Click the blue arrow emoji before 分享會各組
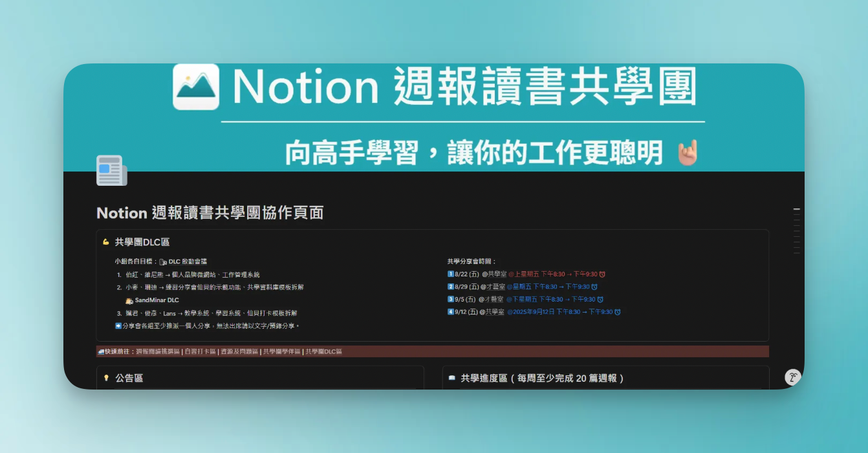Viewport: 868px width, 453px height. coord(118,326)
